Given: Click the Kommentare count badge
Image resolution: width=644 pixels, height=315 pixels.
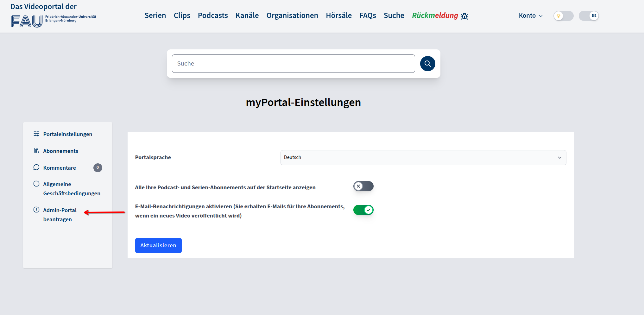Looking at the screenshot, I should [98, 168].
